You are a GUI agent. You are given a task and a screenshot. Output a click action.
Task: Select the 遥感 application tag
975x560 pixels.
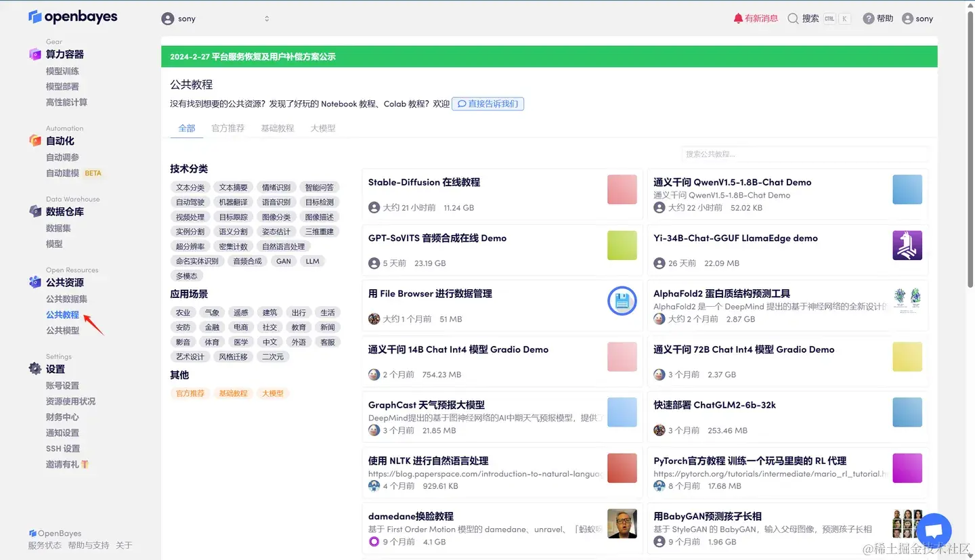pyautogui.click(x=241, y=313)
